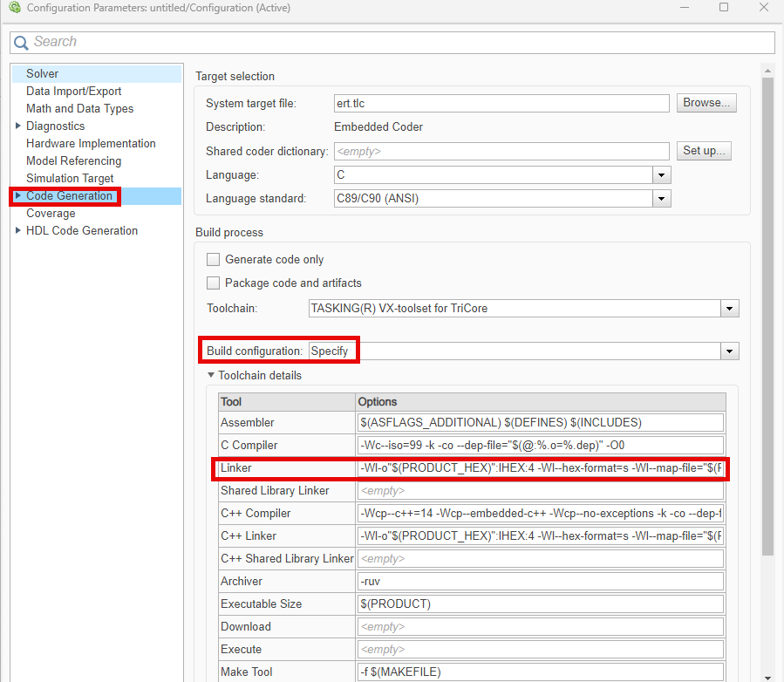Collapse the Toolchain details section
784x682 pixels.
click(209, 376)
